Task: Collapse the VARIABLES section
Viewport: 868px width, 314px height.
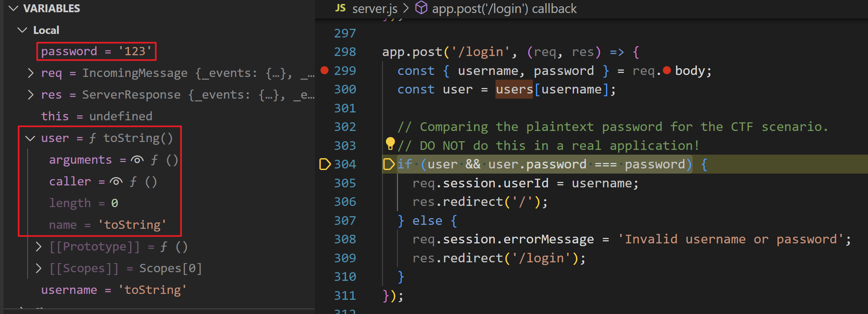Action: click(x=13, y=8)
